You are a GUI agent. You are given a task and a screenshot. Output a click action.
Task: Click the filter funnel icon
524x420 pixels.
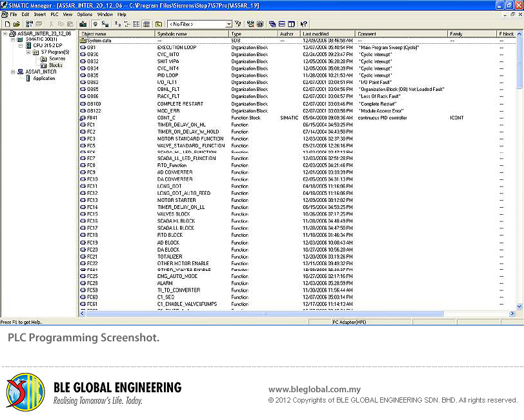coord(237,24)
